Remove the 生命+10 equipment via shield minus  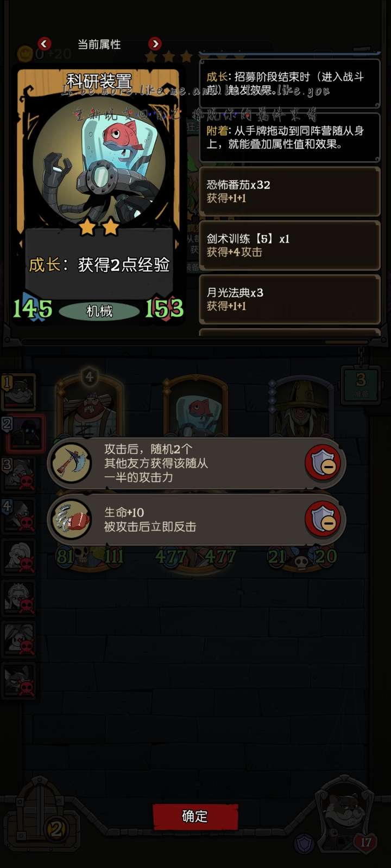click(323, 520)
